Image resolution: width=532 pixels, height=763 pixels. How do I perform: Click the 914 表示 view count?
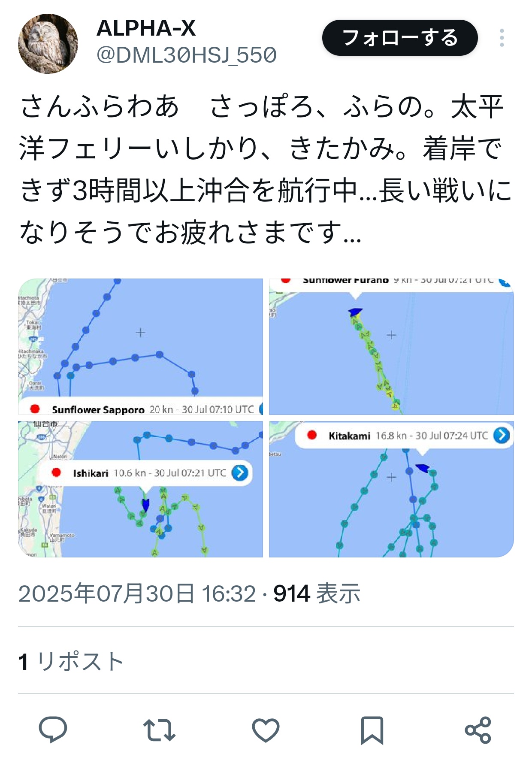pos(317,593)
